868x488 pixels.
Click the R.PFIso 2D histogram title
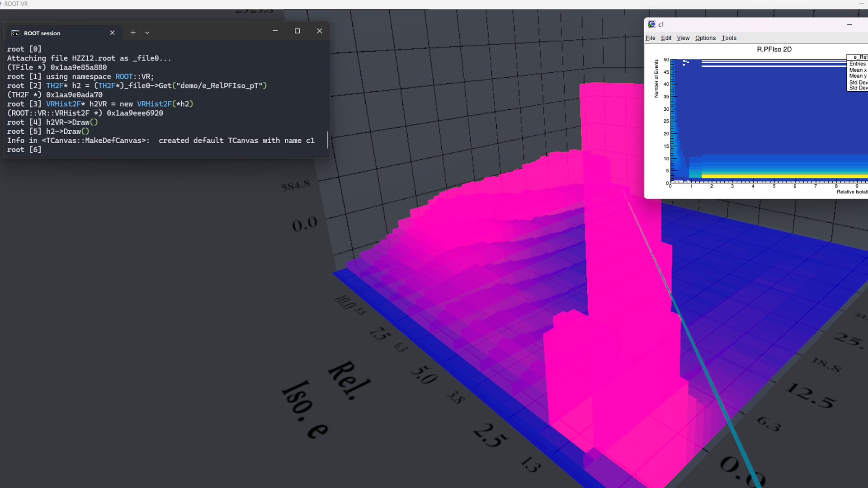[x=774, y=49]
